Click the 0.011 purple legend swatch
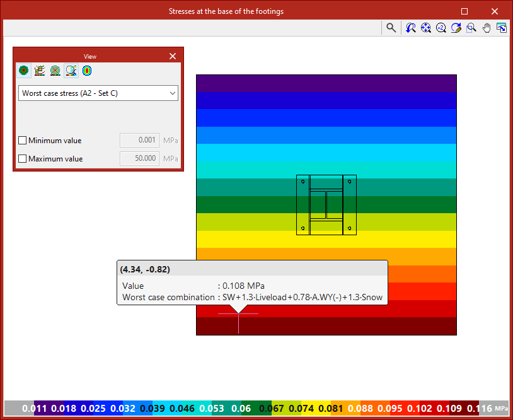The width and height of the screenshot is (513, 420). click(x=49, y=408)
